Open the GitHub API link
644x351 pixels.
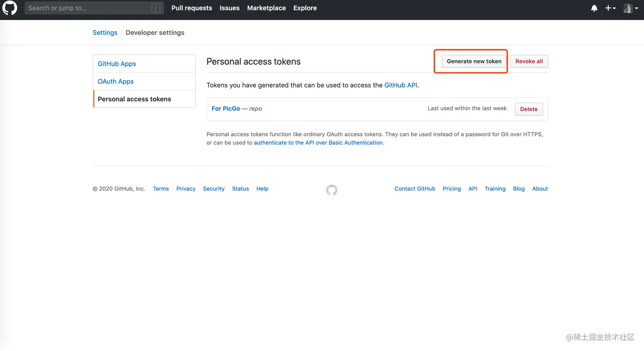pos(401,85)
